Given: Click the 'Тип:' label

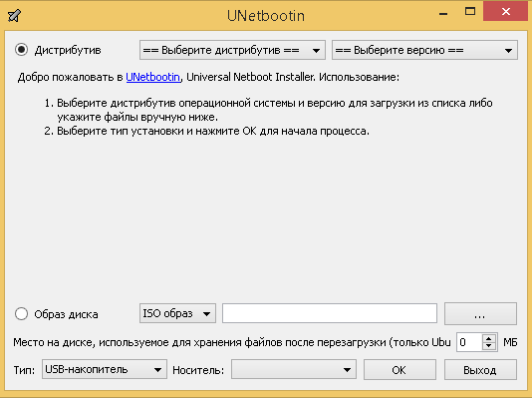Looking at the screenshot, I should click(x=24, y=370).
